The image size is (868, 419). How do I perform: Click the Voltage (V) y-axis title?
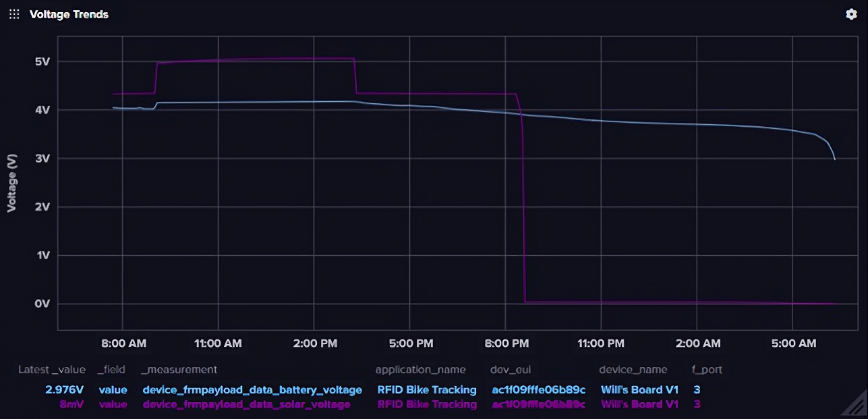point(11,182)
